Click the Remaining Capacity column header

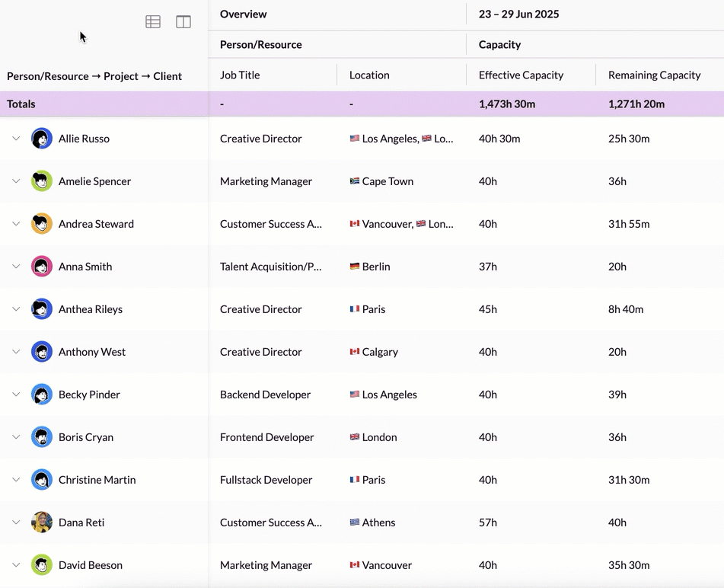click(654, 75)
